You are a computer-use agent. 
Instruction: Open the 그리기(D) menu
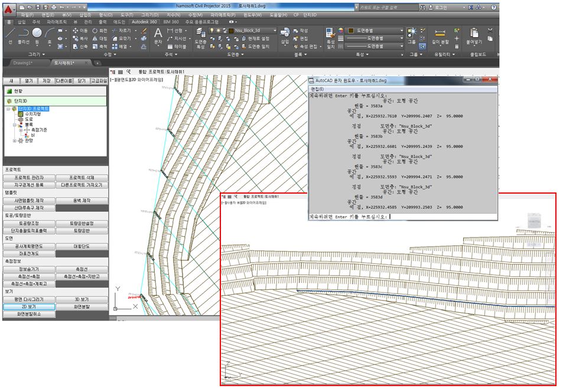(149, 15)
